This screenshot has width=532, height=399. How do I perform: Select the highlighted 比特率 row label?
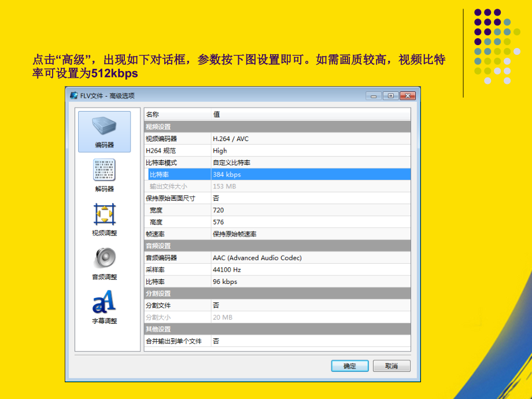point(160,175)
